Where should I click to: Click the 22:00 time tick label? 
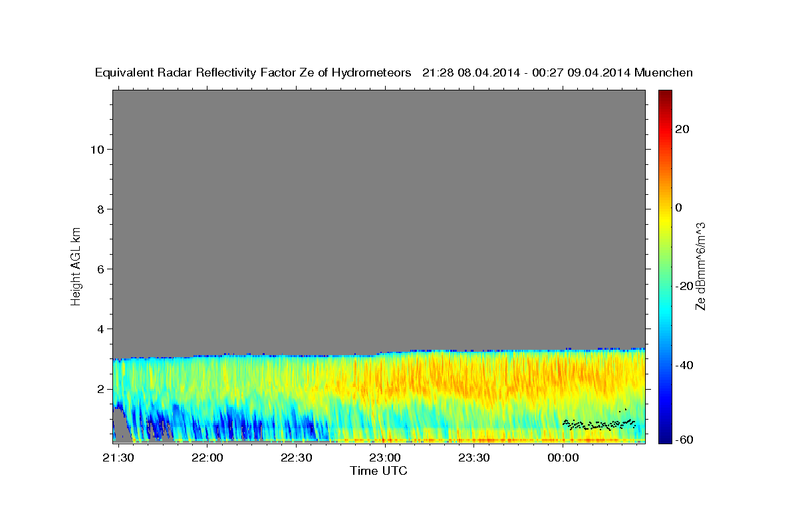click(x=207, y=458)
